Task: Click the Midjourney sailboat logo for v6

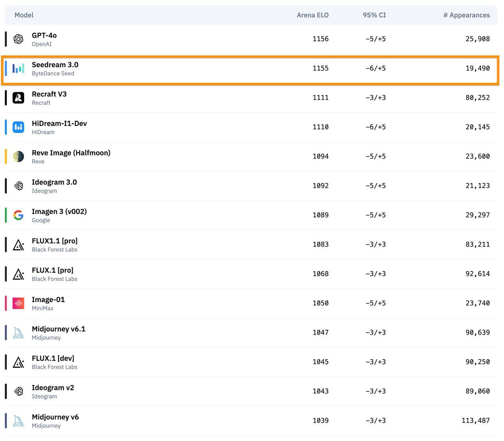Action: tap(19, 421)
